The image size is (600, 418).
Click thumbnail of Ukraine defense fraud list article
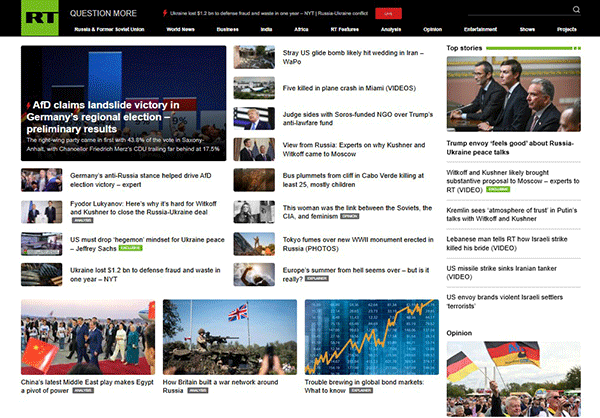pos(41,274)
